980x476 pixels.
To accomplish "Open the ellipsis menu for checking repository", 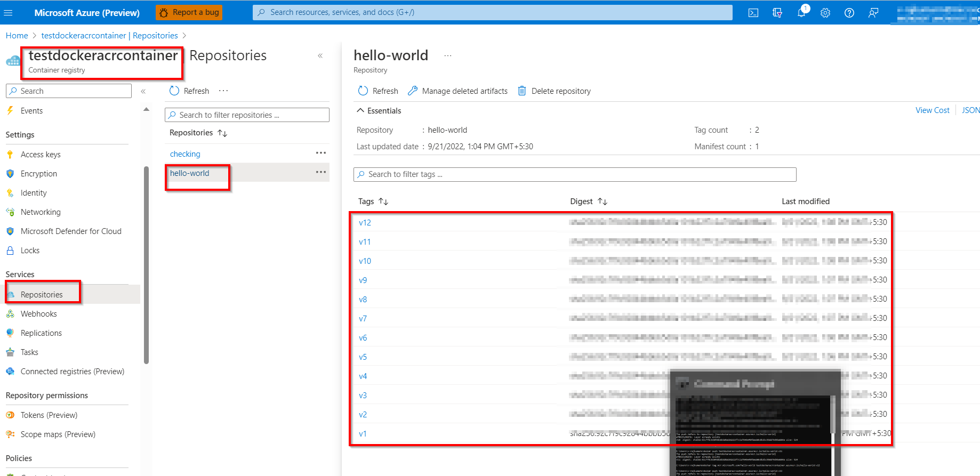I will [321, 153].
